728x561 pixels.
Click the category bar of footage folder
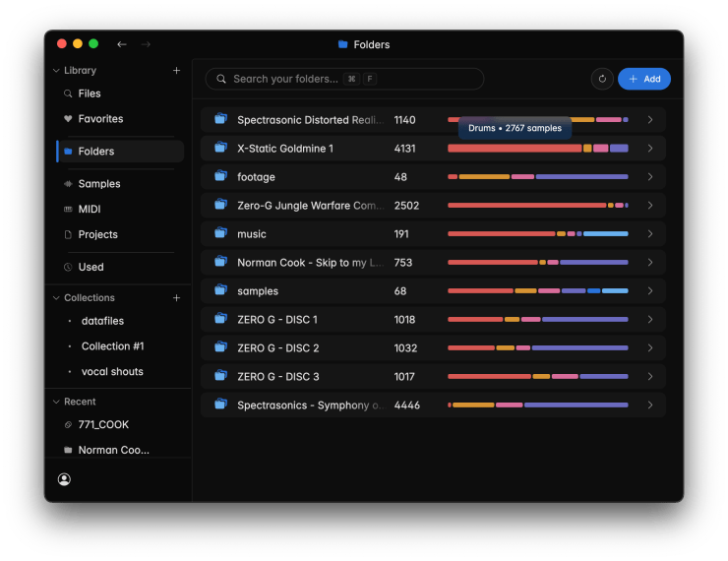point(538,177)
